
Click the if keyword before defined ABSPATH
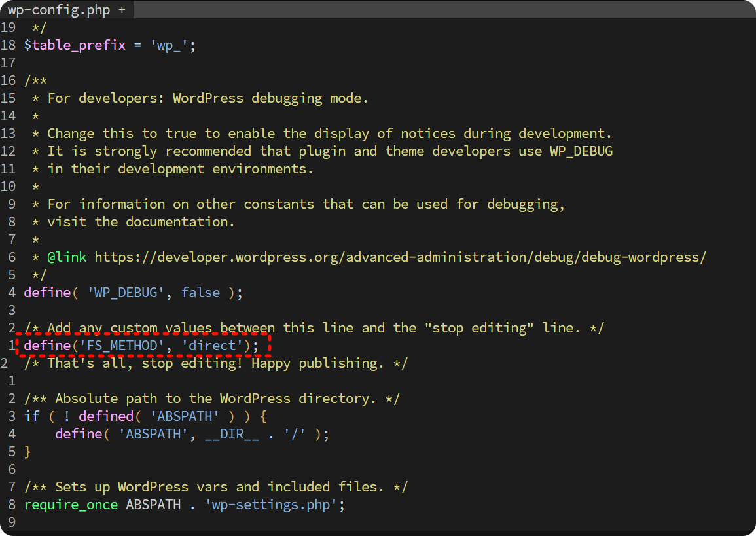(x=31, y=416)
